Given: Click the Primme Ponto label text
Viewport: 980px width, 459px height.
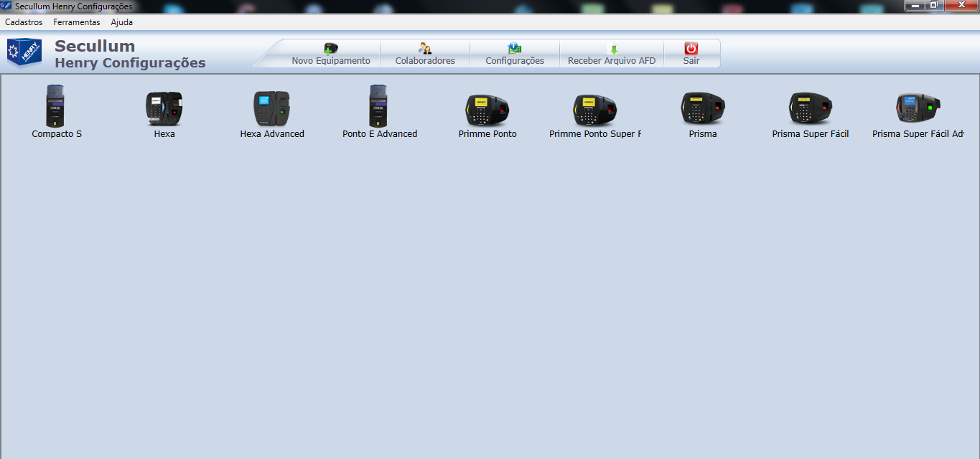Looking at the screenshot, I should (x=487, y=133).
